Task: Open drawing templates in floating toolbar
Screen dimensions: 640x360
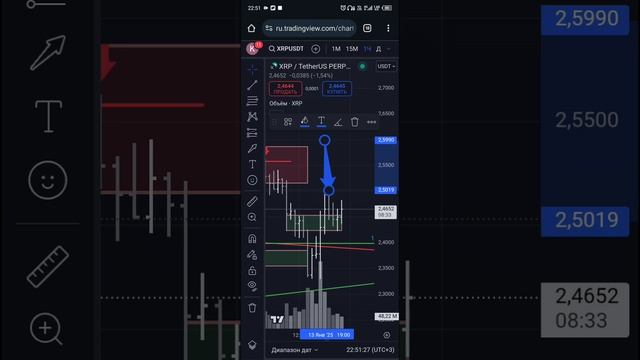Action: click(x=288, y=122)
